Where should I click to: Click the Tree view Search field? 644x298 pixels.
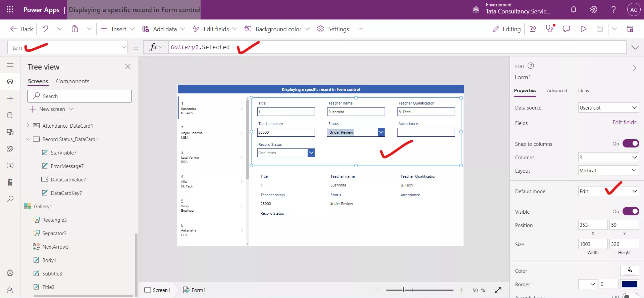tap(79, 96)
